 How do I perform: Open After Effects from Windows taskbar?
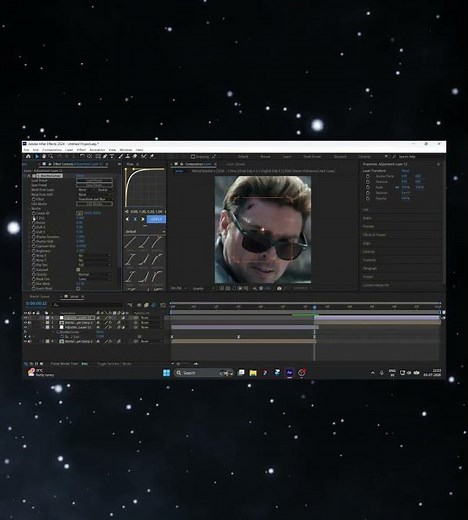click(289, 373)
